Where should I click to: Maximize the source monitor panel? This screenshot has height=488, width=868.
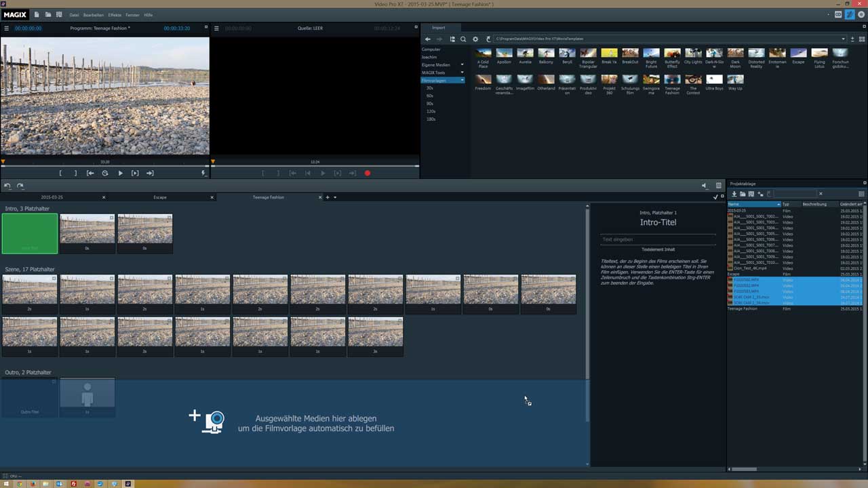click(x=415, y=28)
